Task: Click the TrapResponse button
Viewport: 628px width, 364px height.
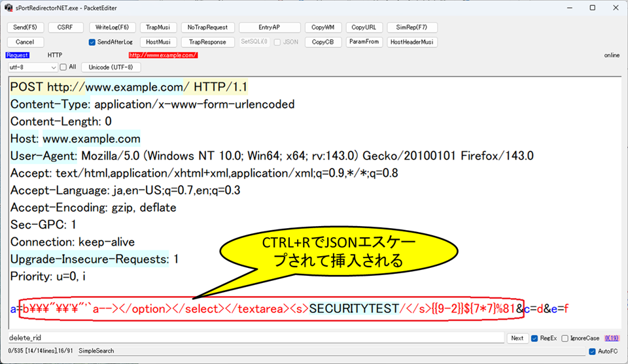Action: tap(207, 42)
